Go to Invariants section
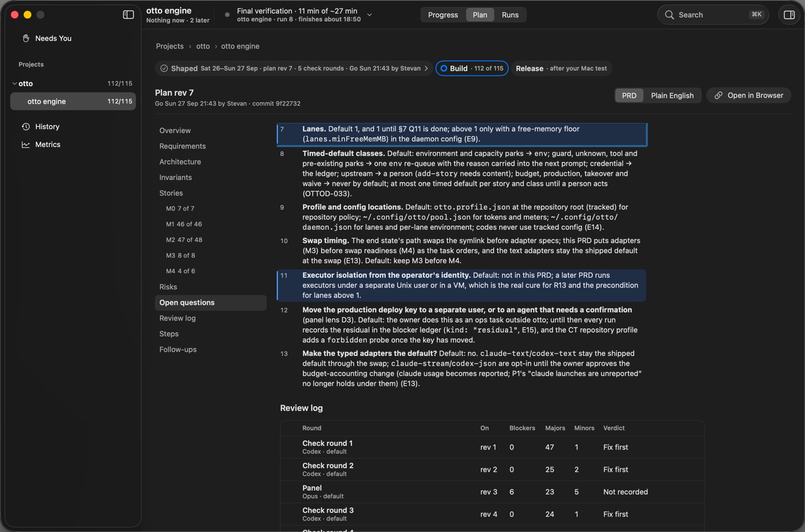This screenshot has width=805, height=532. pyautogui.click(x=176, y=177)
